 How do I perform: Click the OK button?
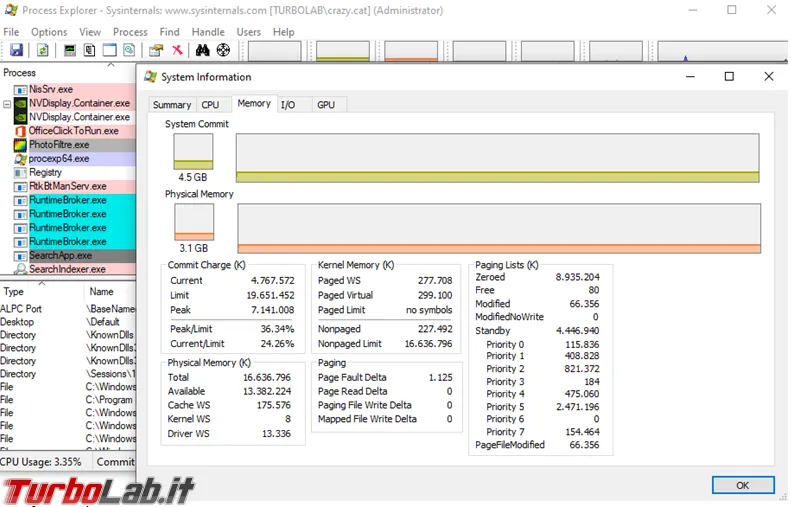[743, 485]
